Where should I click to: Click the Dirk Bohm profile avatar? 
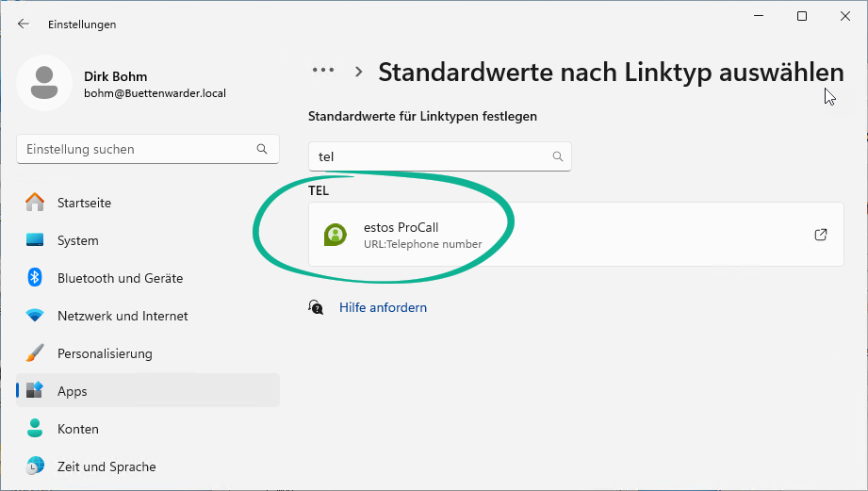43,83
